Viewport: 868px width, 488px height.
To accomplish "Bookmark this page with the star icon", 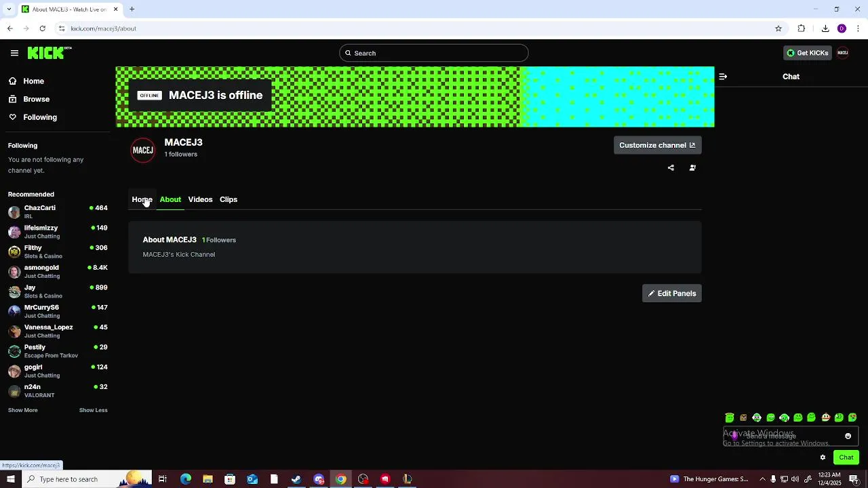I will coord(778,28).
